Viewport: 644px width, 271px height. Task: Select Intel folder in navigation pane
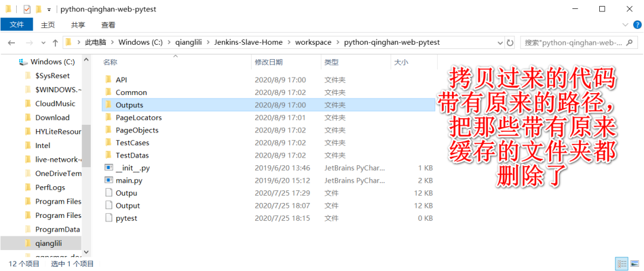tap(43, 146)
